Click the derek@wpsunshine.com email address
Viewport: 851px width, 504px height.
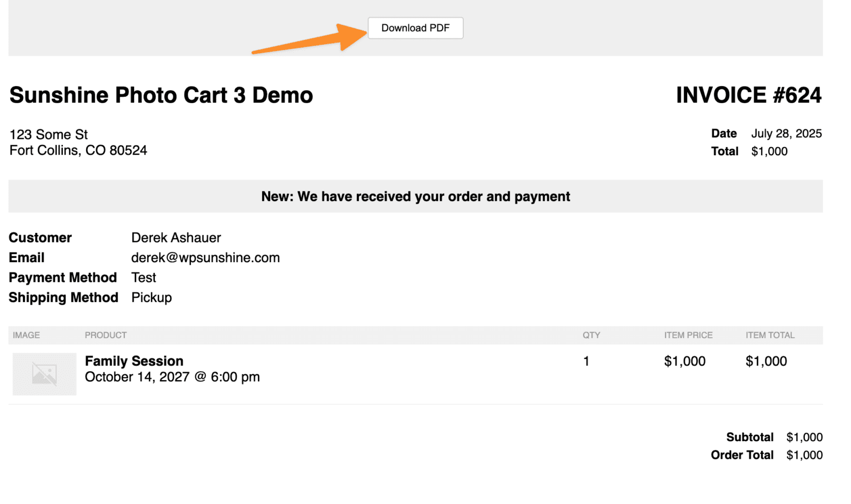click(205, 258)
